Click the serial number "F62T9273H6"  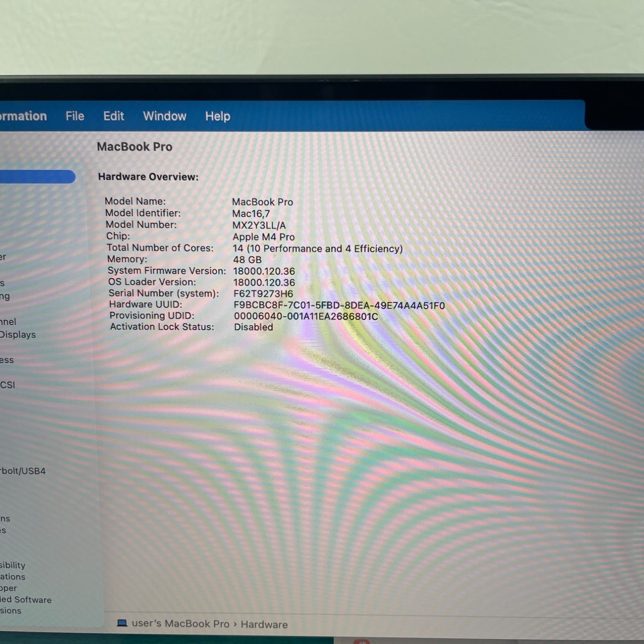tap(264, 294)
